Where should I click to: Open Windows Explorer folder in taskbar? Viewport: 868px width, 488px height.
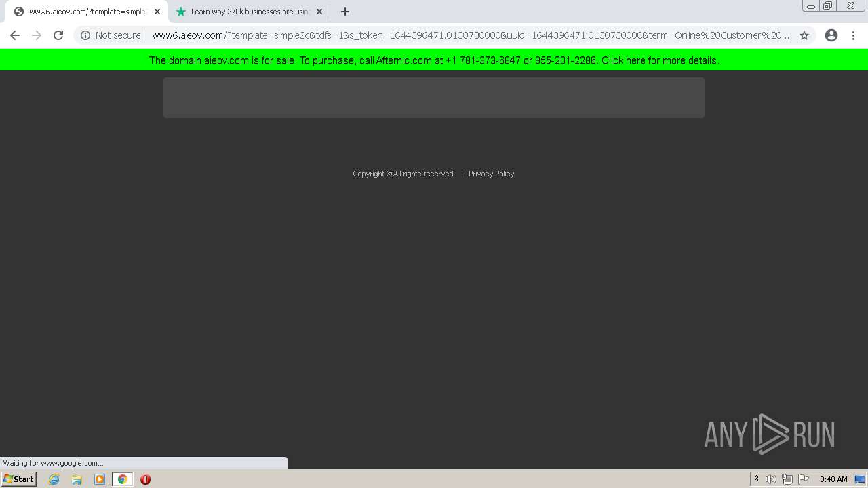[x=77, y=479]
